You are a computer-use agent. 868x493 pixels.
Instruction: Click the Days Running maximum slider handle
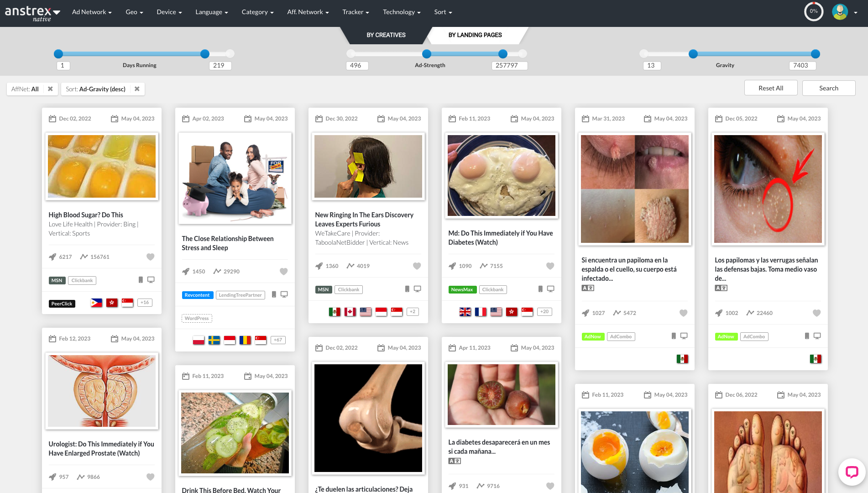pos(205,54)
